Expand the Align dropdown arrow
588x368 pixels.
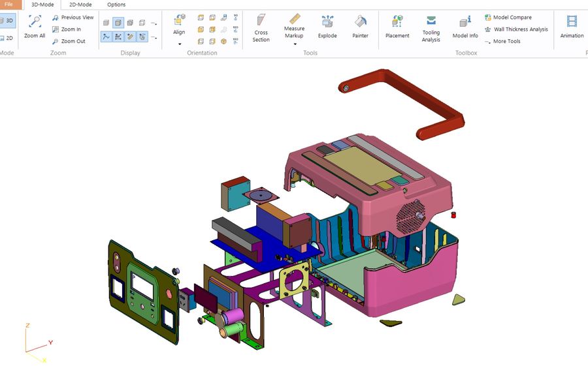pyautogui.click(x=179, y=44)
